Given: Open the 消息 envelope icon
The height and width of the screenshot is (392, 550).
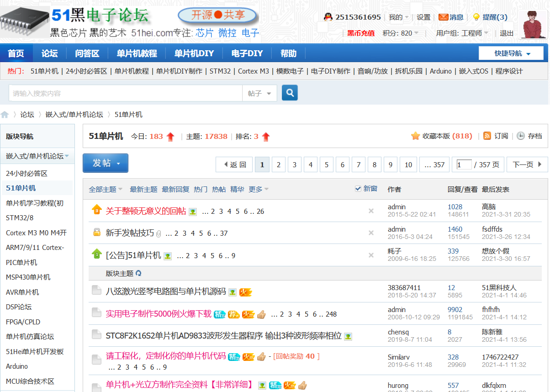Looking at the screenshot, I should coord(443,17).
